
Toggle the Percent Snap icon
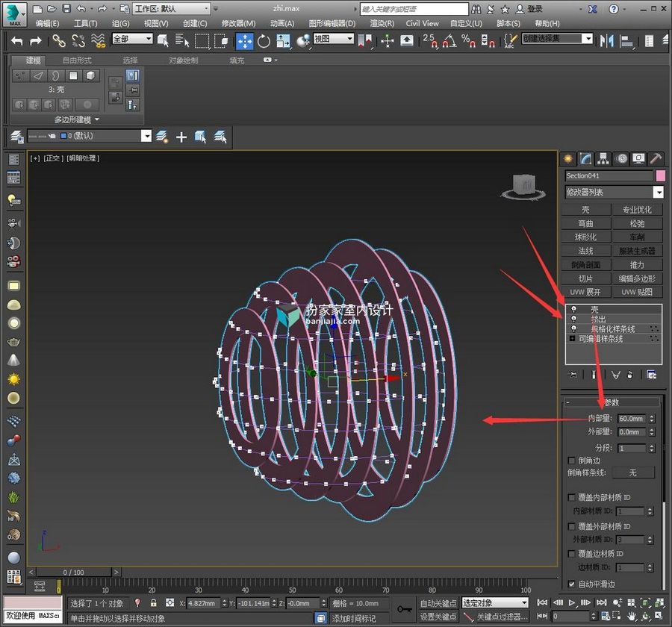468,41
